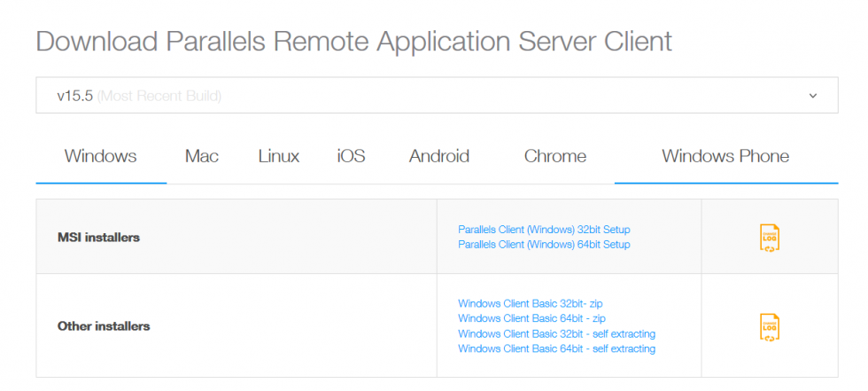Switch to the Mac tab
This screenshot has height=391, width=868.
coord(202,156)
